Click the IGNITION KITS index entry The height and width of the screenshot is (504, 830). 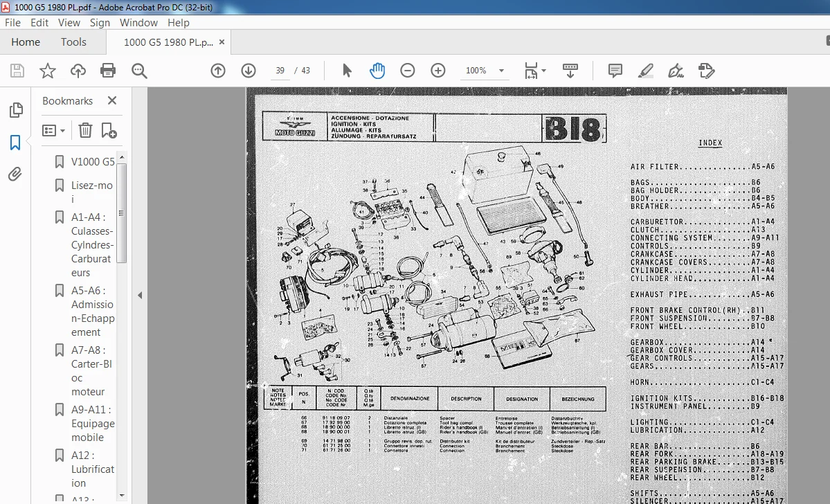click(707, 398)
